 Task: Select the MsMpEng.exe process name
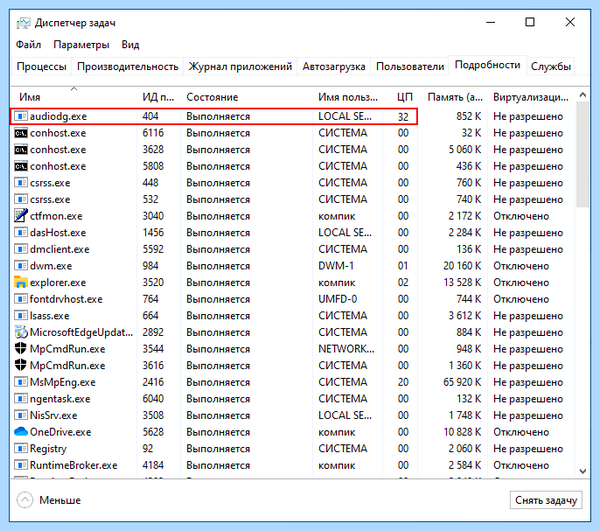(x=63, y=382)
